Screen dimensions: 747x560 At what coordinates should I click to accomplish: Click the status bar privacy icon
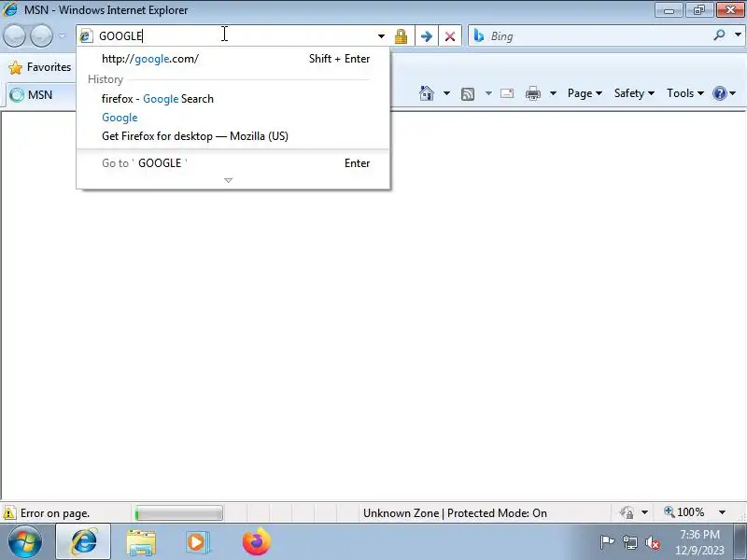click(x=627, y=512)
